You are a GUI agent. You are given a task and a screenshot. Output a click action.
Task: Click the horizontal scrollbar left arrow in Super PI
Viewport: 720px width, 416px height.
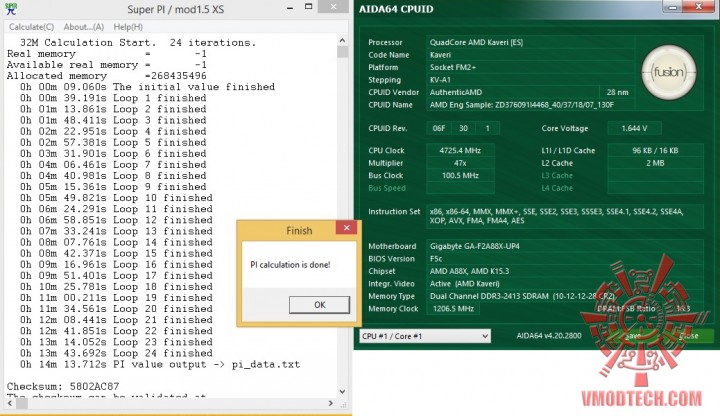pyautogui.click(x=10, y=404)
